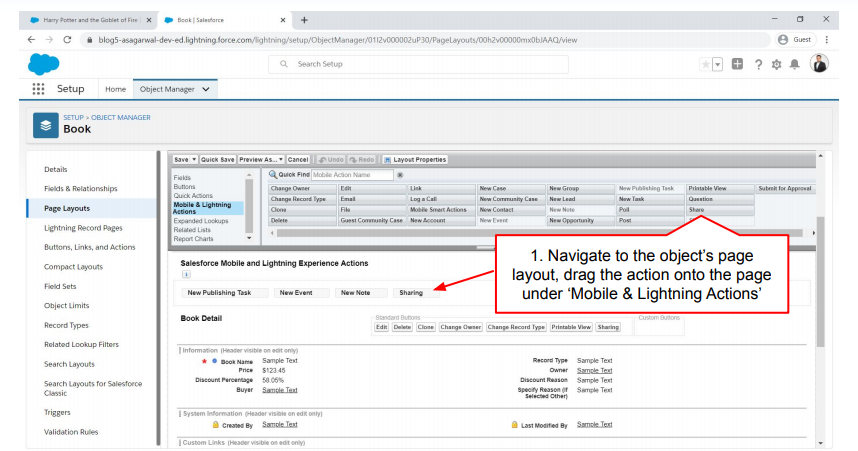Open the Preview As dropdown

click(x=260, y=160)
